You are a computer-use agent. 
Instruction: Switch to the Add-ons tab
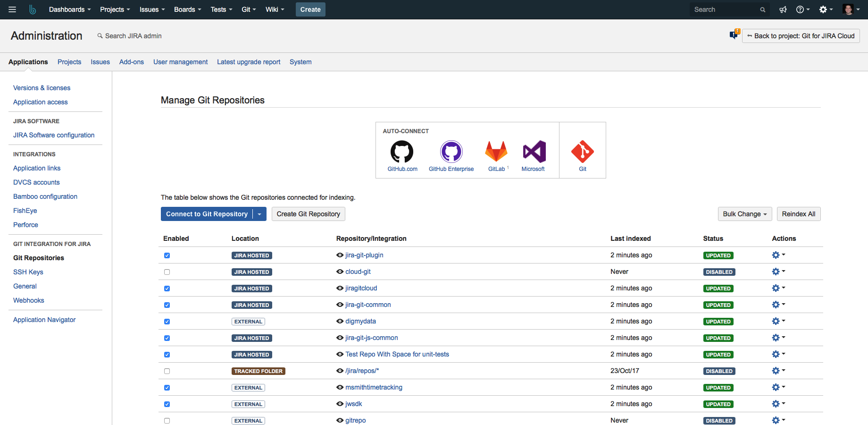click(132, 62)
